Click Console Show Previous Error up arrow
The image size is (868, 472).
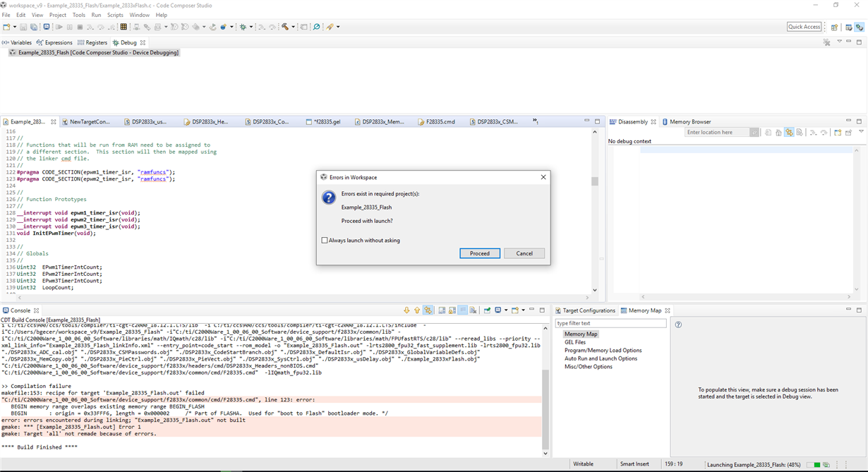pos(417,310)
